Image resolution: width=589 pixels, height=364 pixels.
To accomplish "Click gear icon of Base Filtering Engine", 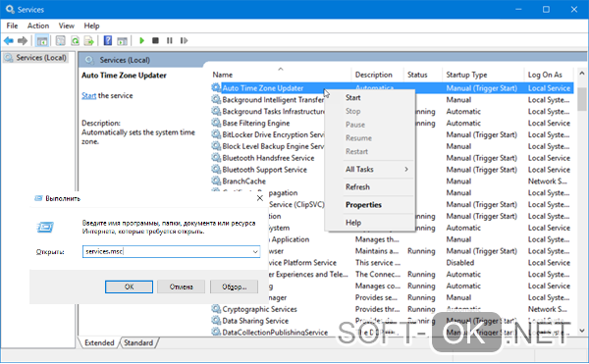I will [216, 123].
